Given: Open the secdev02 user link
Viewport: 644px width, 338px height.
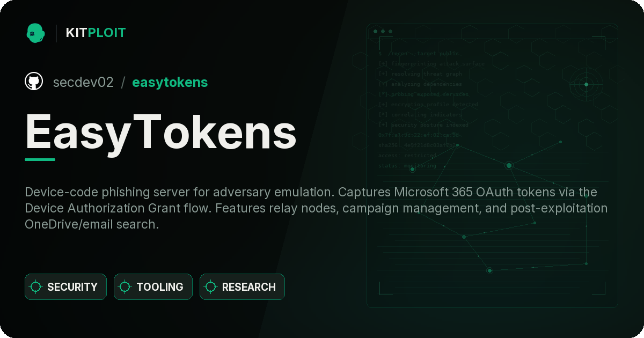Looking at the screenshot, I should pyautogui.click(x=83, y=82).
